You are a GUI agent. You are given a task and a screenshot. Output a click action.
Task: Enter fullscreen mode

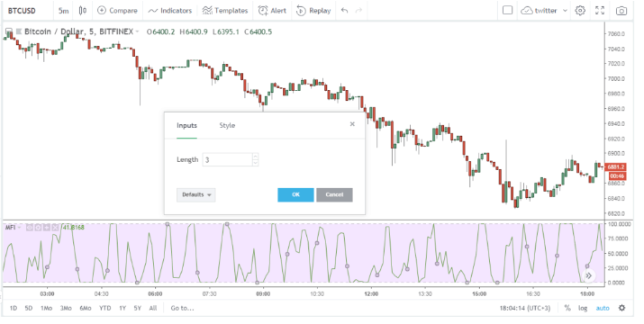point(600,11)
